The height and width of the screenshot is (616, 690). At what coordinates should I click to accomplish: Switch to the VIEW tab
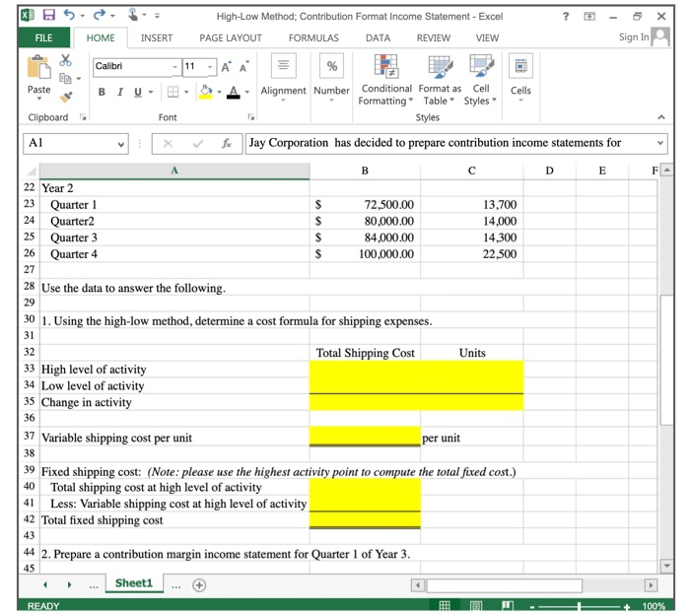click(487, 37)
